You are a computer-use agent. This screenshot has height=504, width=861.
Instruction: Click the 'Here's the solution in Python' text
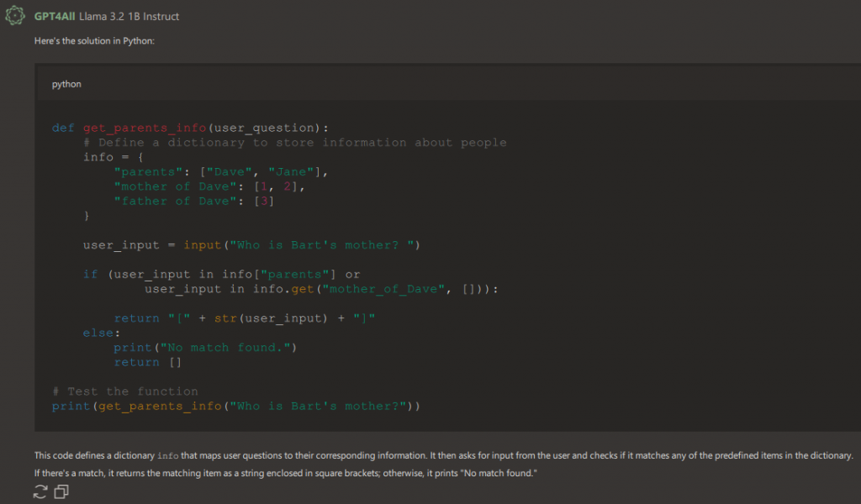(x=94, y=41)
